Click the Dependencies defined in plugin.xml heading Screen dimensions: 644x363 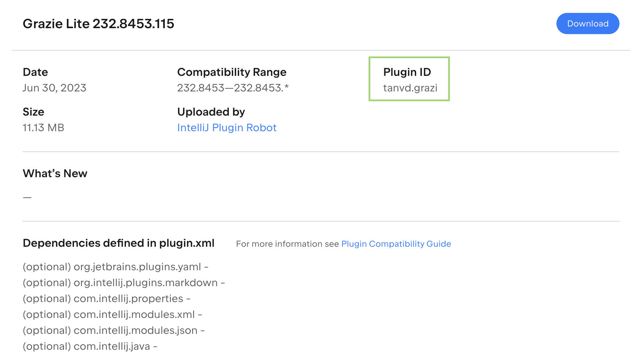[118, 243]
